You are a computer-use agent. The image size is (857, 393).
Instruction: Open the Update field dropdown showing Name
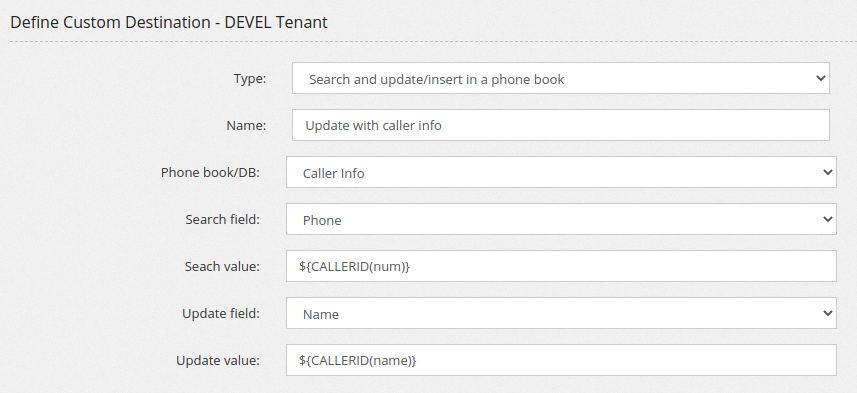[x=561, y=313]
